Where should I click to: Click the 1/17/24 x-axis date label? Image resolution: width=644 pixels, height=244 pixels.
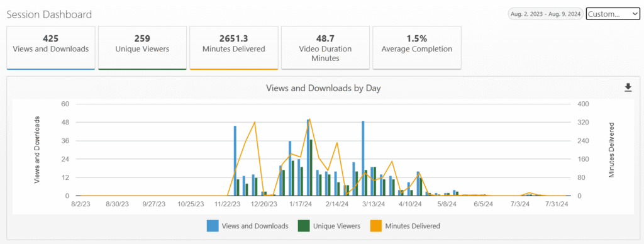coord(301,204)
